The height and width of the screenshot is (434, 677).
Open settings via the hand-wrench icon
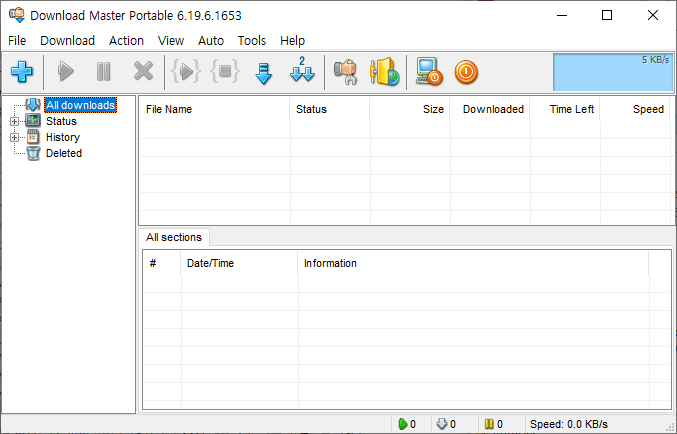point(345,72)
